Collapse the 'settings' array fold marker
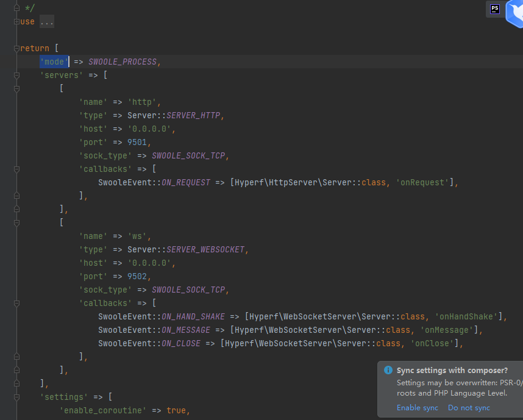Screen dimensions: 523x420 coord(17,397)
